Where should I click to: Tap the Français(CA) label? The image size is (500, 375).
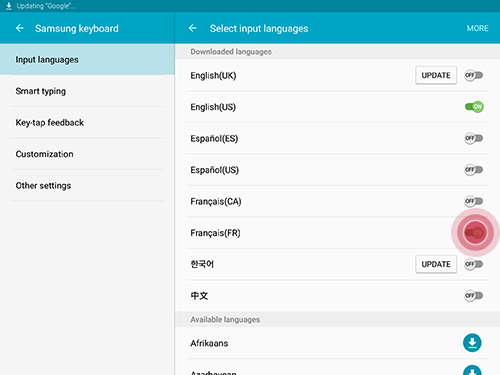click(216, 201)
